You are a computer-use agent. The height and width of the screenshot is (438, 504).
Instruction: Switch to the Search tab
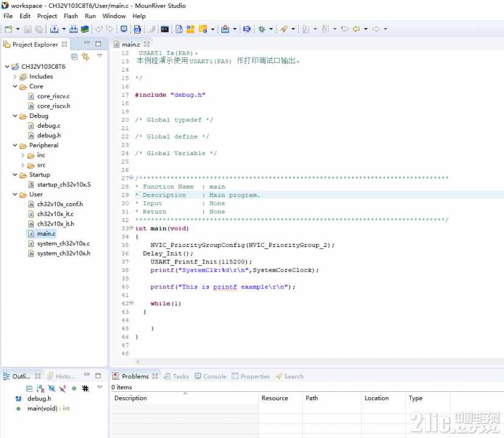pyautogui.click(x=289, y=377)
